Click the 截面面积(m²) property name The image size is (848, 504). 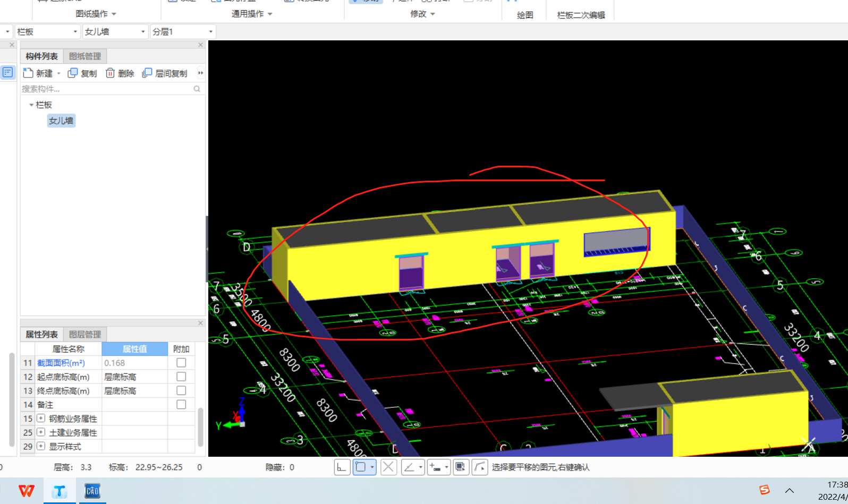click(x=61, y=363)
